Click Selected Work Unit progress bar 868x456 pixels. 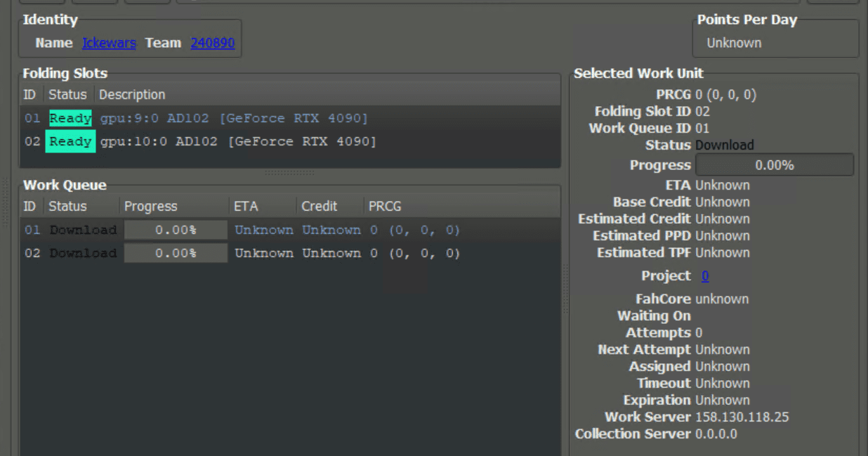click(x=774, y=165)
